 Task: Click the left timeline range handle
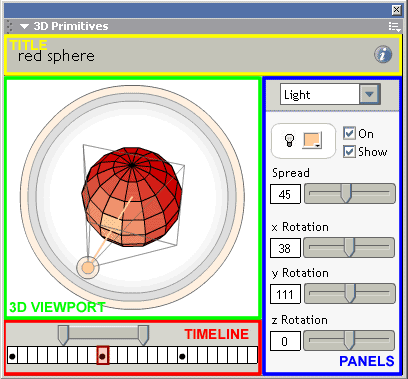click(63, 335)
